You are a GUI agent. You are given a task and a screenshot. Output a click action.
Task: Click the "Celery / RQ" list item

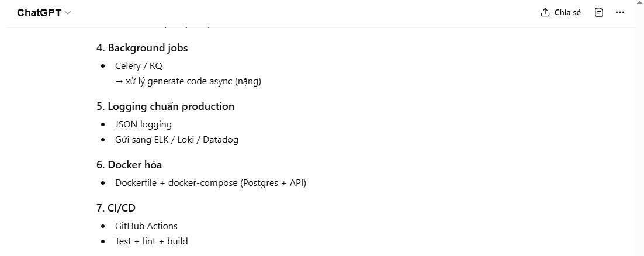coord(139,66)
